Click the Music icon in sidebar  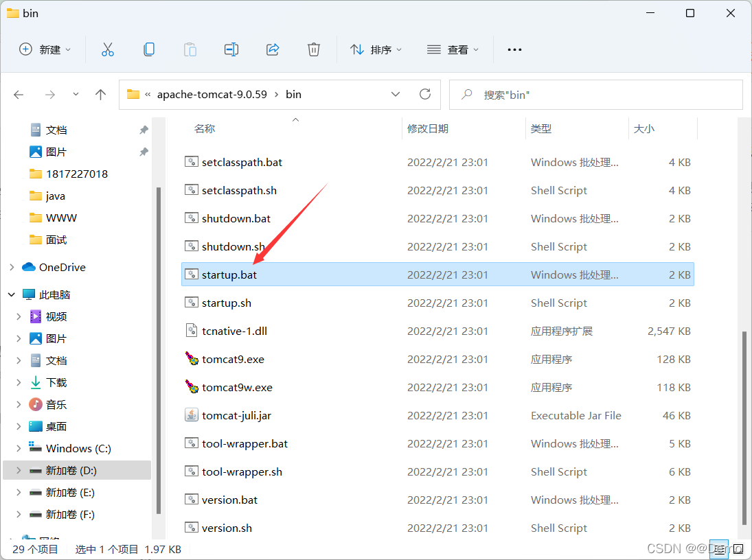click(36, 404)
